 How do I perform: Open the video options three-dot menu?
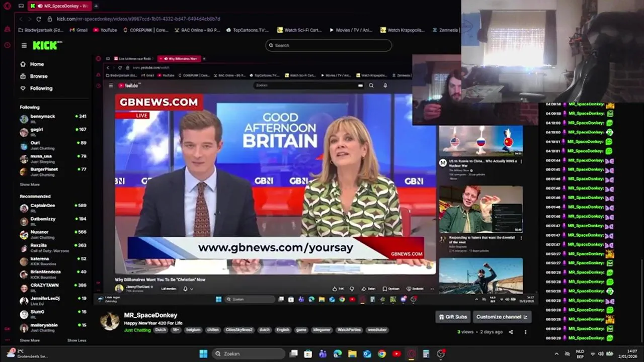tap(525, 332)
